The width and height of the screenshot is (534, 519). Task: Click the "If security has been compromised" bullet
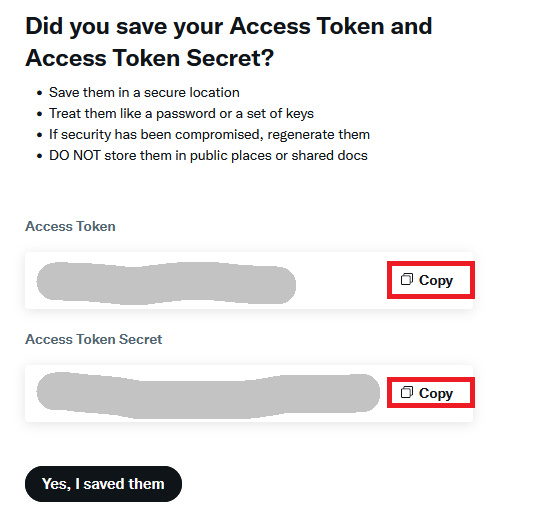click(x=209, y=135)
